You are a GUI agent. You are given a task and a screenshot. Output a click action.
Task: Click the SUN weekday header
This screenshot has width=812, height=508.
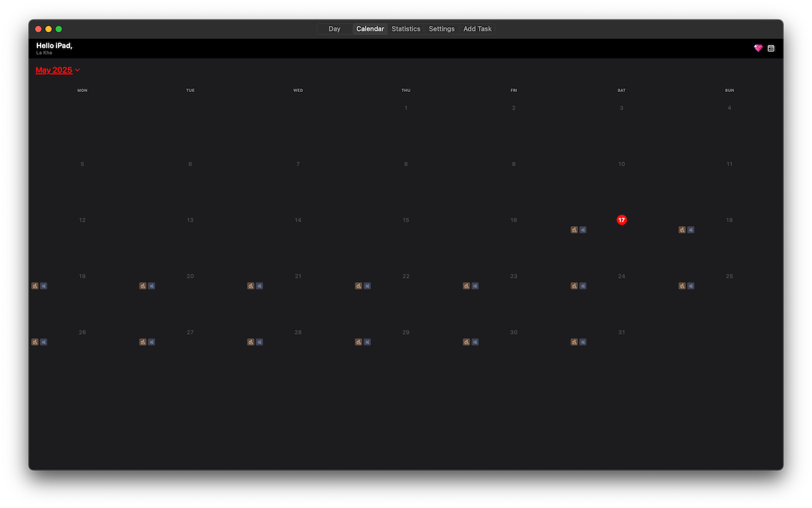tap(730, 90)
